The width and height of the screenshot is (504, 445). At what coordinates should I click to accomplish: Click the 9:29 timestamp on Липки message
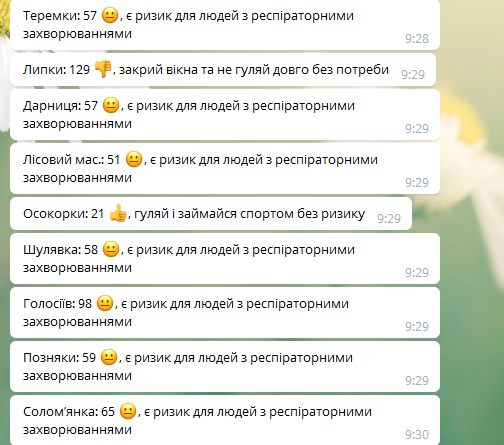coord(413,75)
